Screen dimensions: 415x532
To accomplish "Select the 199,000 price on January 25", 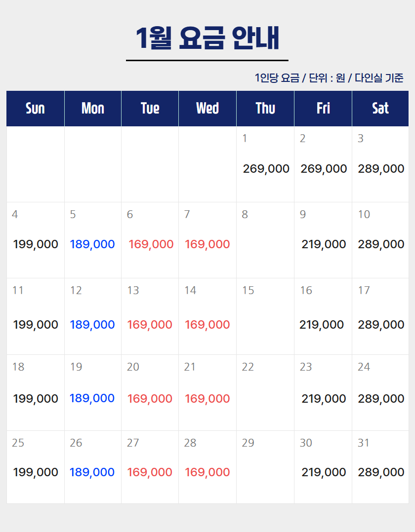I will click(x=36, y=472).
